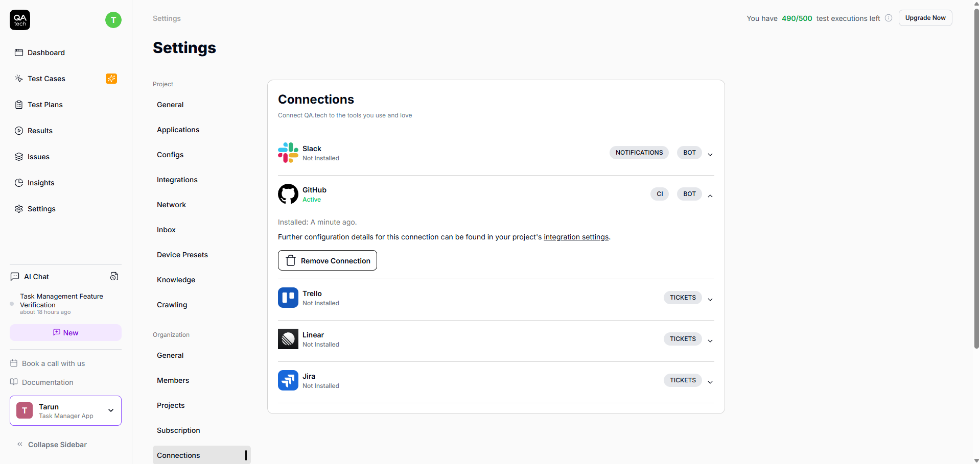The height and width of the screenshot is (464, 980).
Task: Click the orange sparkle icon beside Test Cases
Action: pos(111,79)
